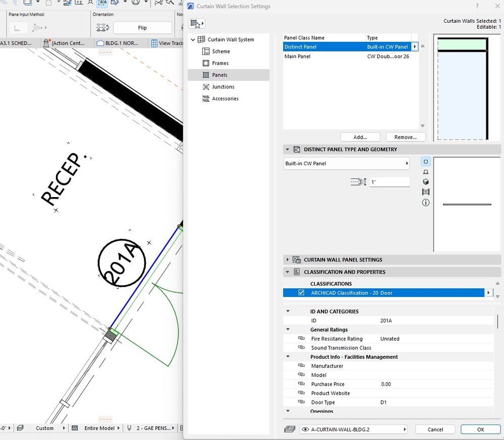Open the favorites star icon in dialog
Image resolution: width=504 pixels, height=440 pixels.
pos(196,24)
